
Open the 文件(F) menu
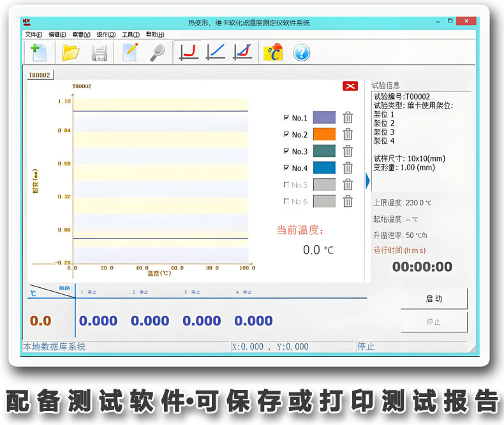pos(33,34)
